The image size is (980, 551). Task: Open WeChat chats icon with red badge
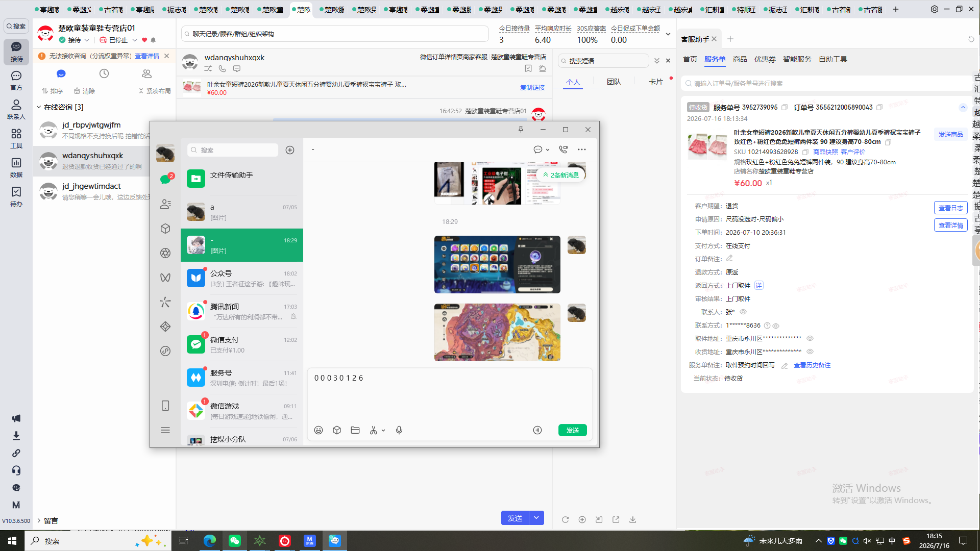coord(165,179)
